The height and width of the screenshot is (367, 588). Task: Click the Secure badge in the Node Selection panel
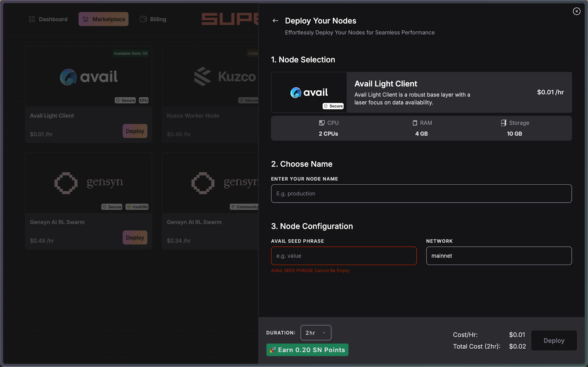click(333, 106)
